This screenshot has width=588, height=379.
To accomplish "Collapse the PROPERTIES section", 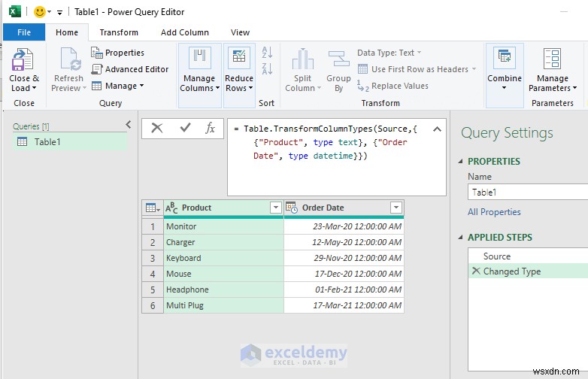I will (460, 161).
